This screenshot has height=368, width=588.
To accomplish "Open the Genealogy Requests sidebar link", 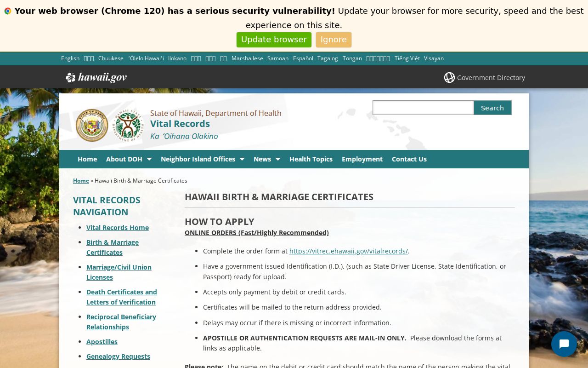I will point(118,356).
